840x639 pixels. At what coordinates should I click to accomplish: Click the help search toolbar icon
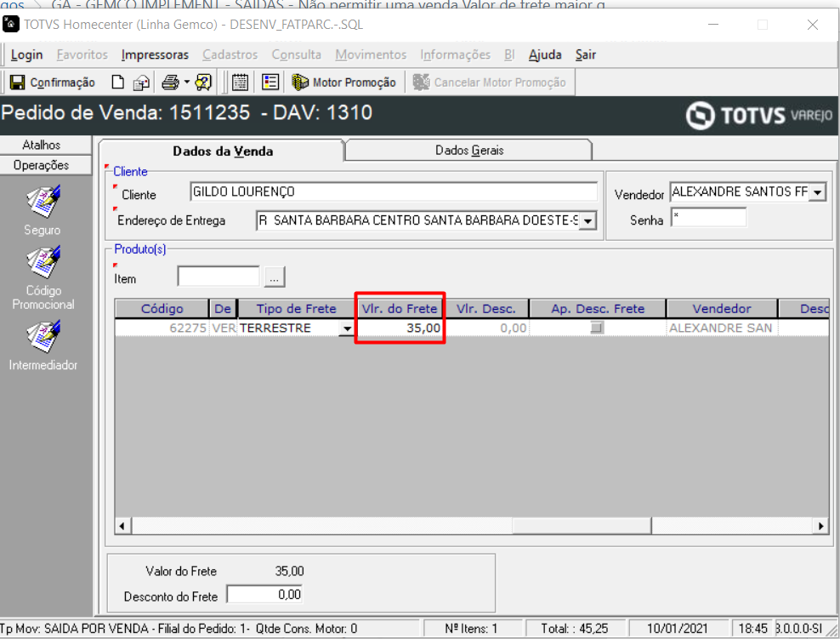click(203, 82)
